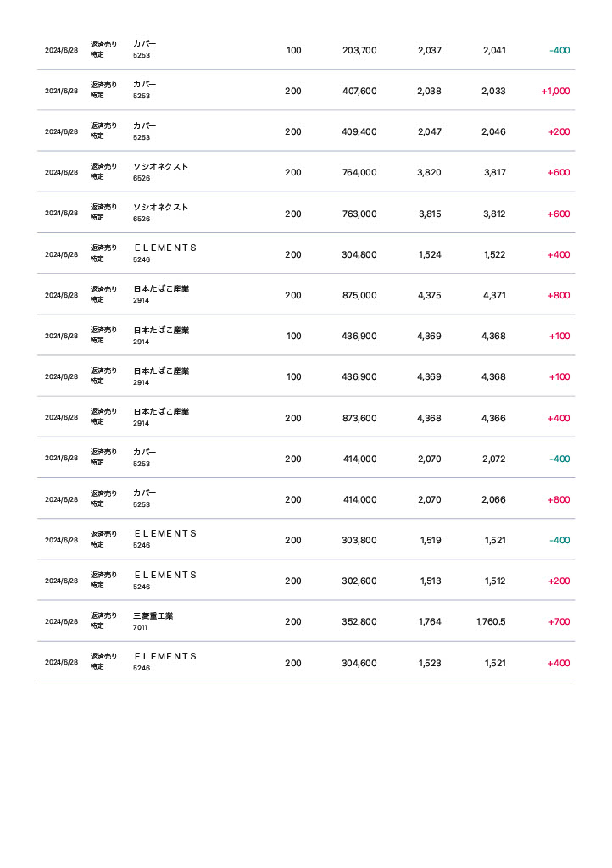Screen dimensions: 612x868
Task: Select the 875,000 日本たばこ産業 amount
Action: [359, 296]
